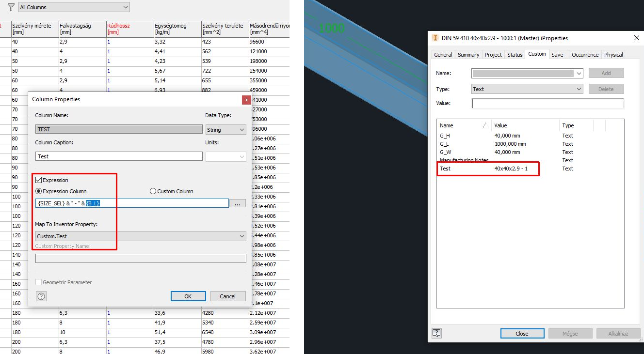The image size is (644, 354).
Task: Switch to the Summary tab
Action: (468, 54)
